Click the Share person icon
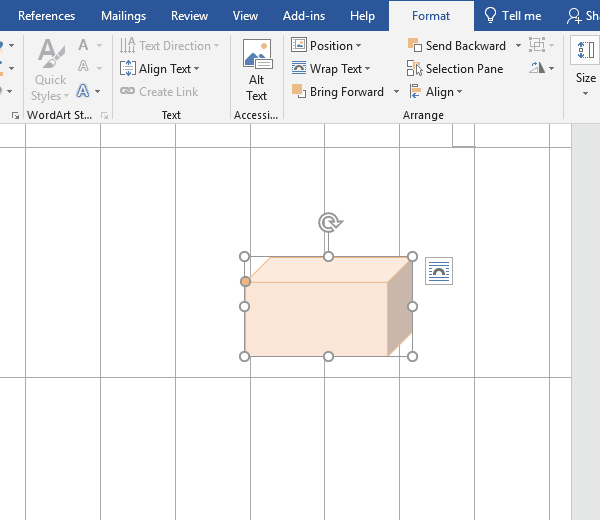600x520 pixels. pyautogui.click(x=574, y=16)
